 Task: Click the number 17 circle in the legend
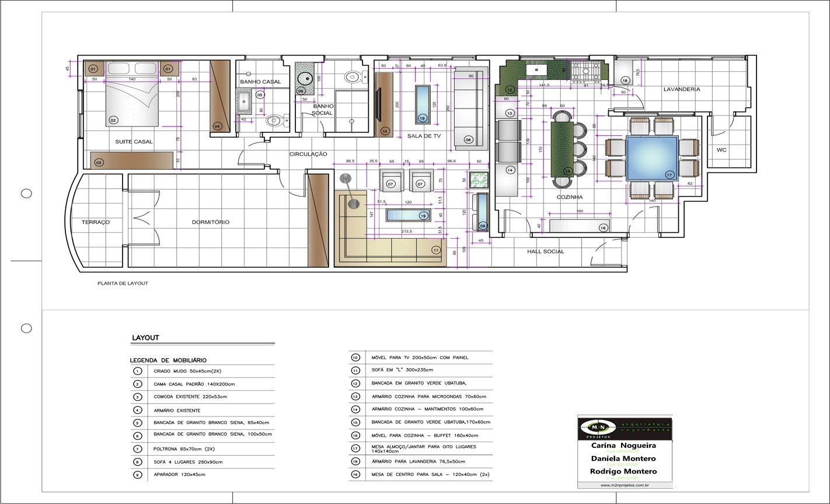pos(355,449)
